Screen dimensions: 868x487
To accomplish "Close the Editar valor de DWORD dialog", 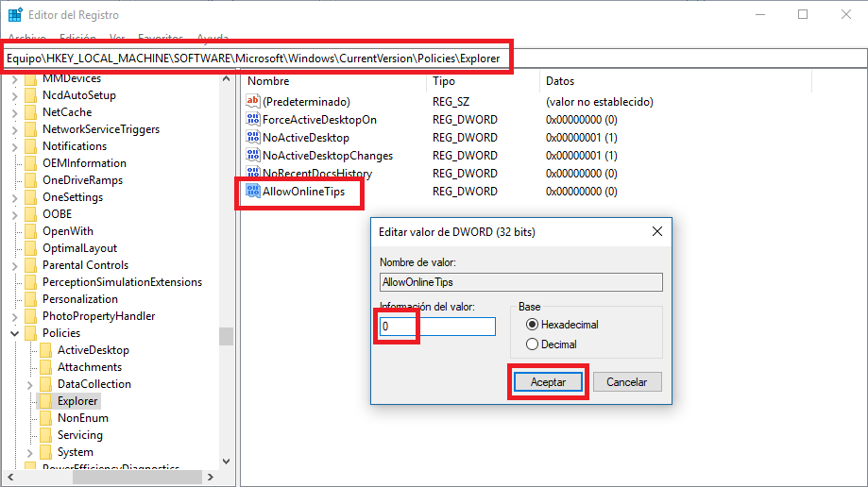I will (657, 231).
